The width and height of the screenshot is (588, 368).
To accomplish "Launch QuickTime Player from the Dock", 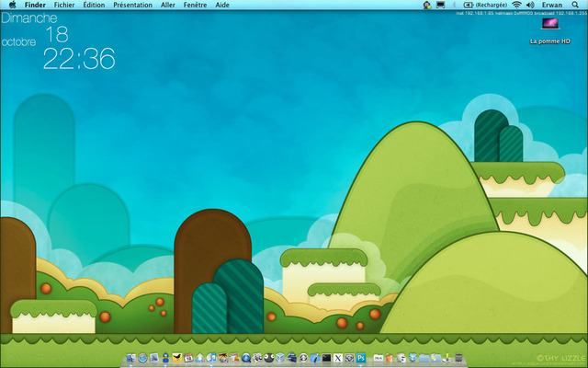I will (246, 358).
